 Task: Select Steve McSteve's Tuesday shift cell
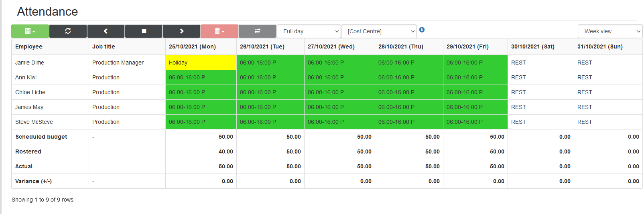[270, 122]
